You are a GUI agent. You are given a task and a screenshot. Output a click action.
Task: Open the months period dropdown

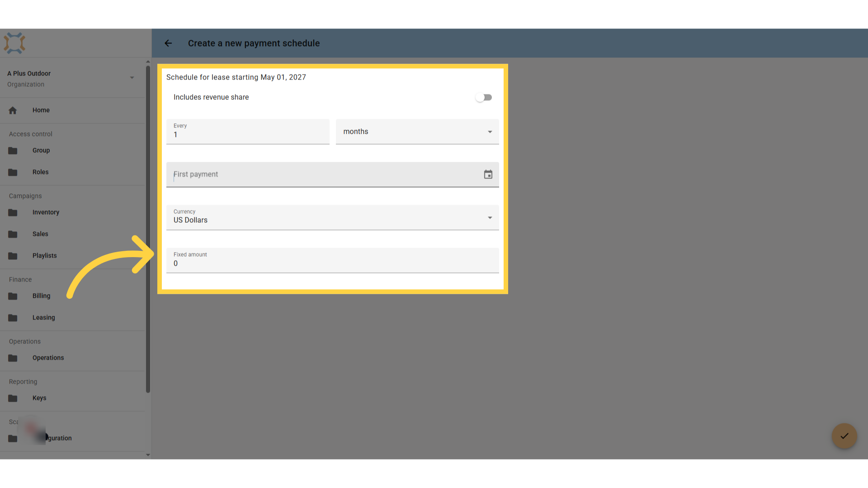click(417, 132)
